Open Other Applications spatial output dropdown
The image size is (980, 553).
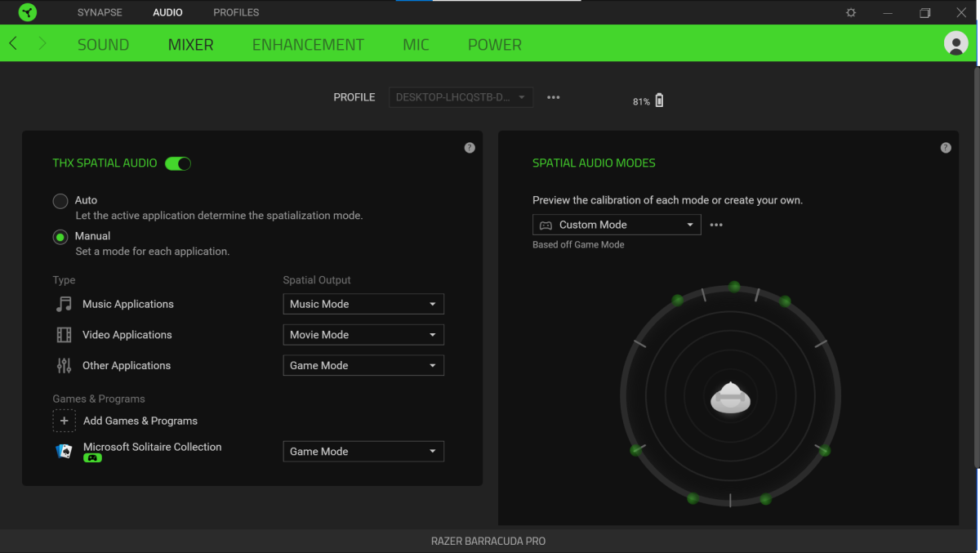[x=363, y=366]
